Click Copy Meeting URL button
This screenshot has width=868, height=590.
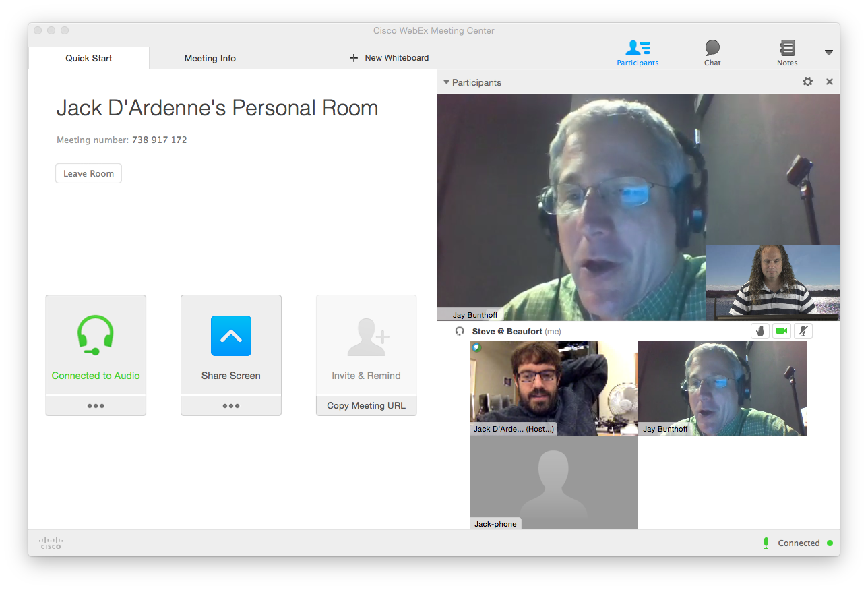coord(367,406)
